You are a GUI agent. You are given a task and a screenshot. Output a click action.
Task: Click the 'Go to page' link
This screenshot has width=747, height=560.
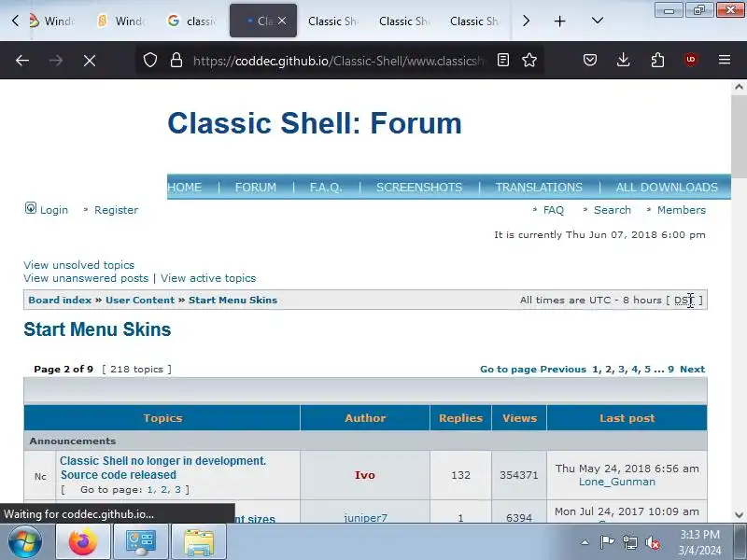point(508,369)
